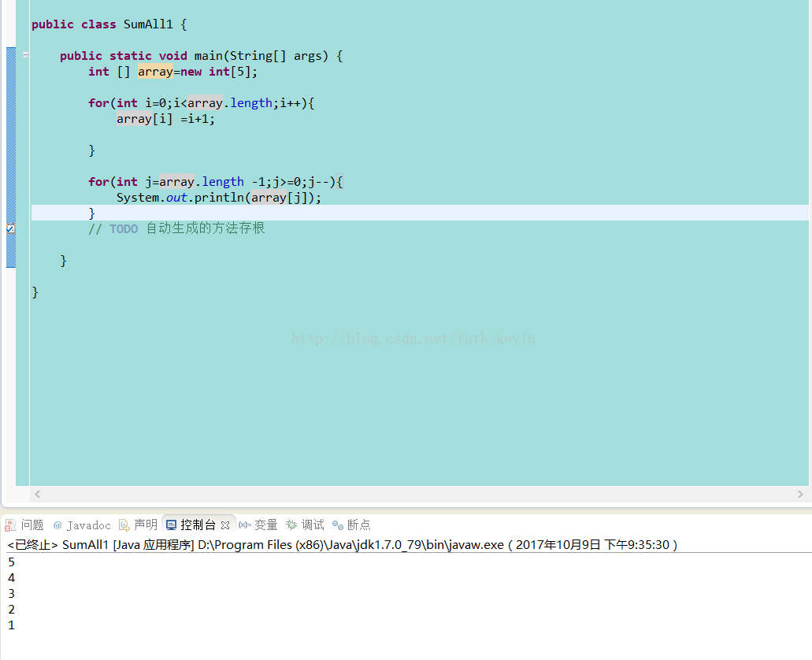The height and width of the screenshot is (660, 812).
Task: Click console output line '5'
Action: 11,562
